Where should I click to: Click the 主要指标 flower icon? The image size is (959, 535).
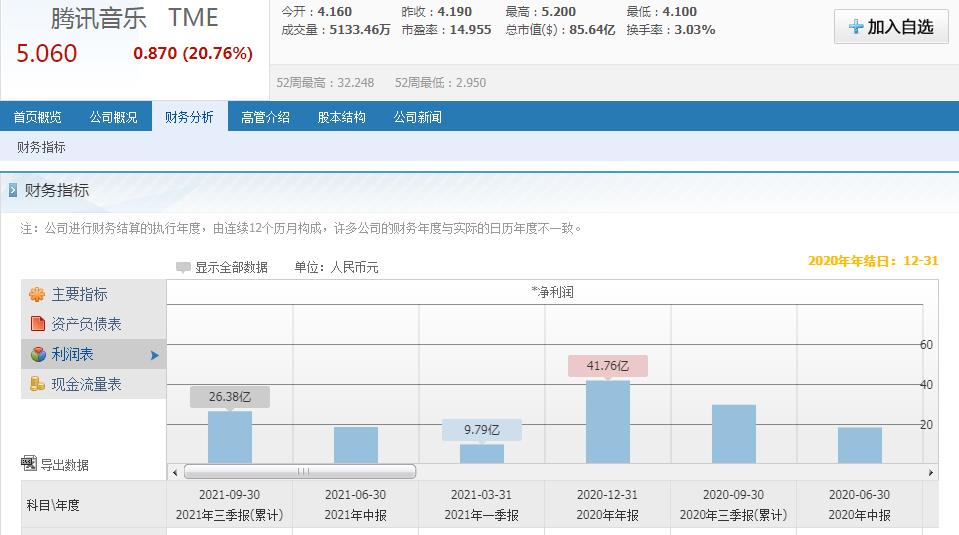(x=37, y=294)
